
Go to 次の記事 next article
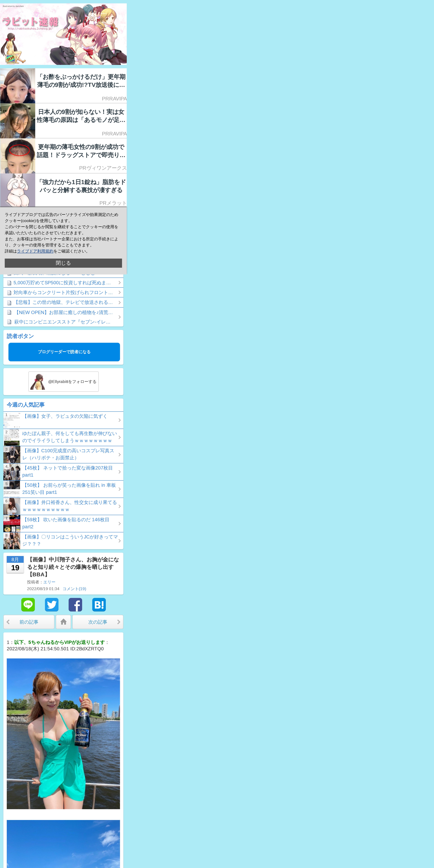tap(98, 622)
